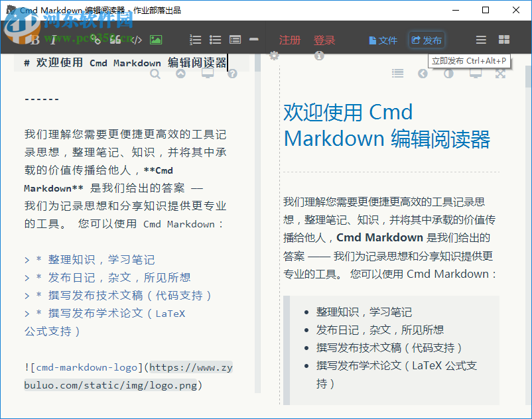Click 注册 to register an account

(x=290, y=40)
